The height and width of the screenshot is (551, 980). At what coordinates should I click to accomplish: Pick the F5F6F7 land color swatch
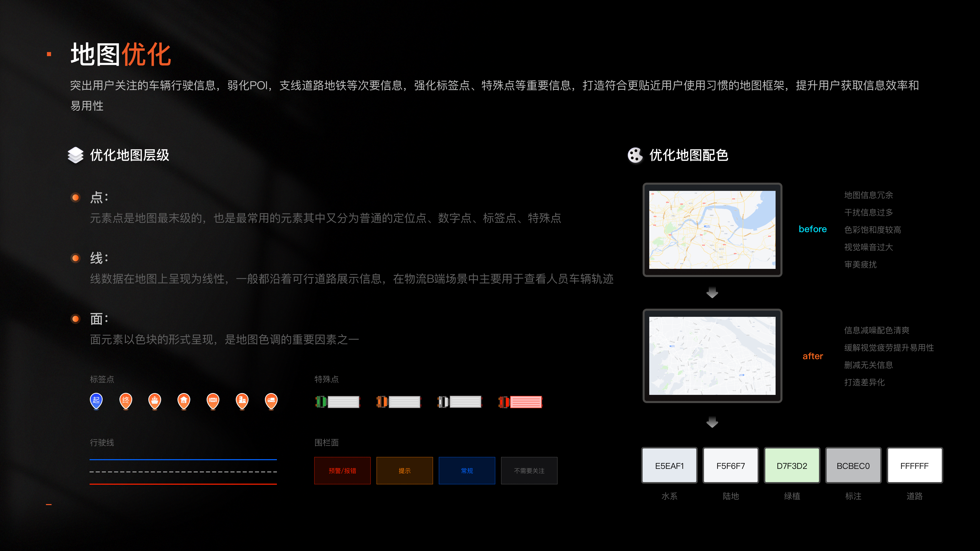(731, 466)
